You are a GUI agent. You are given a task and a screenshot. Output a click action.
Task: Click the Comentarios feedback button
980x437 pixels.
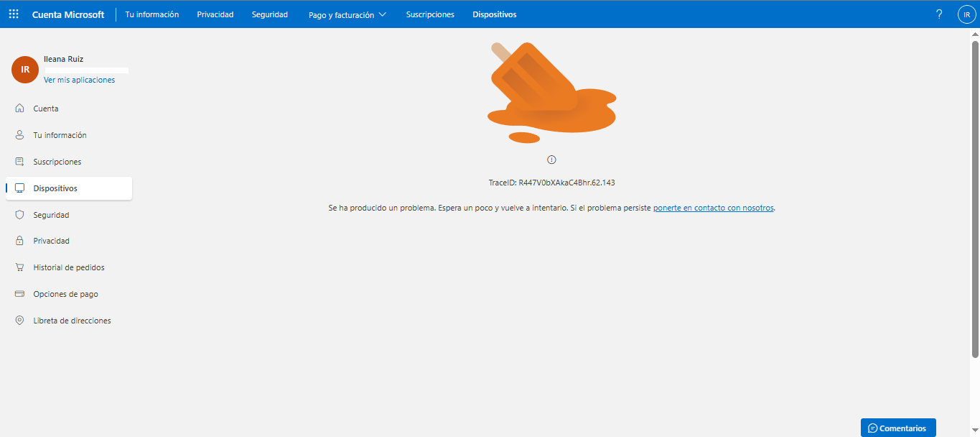[898, 428]
